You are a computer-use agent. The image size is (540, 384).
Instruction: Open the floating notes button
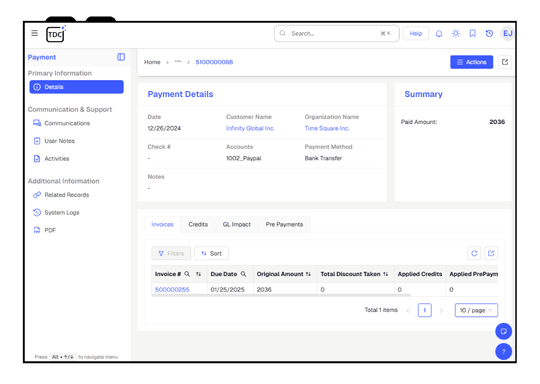pyautogui.click(x=503, y=331)
